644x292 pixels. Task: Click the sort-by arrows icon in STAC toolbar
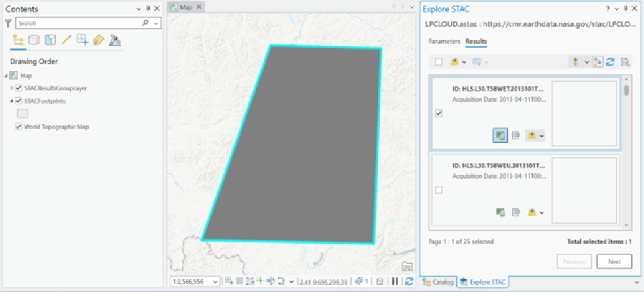tap(575, 62)
